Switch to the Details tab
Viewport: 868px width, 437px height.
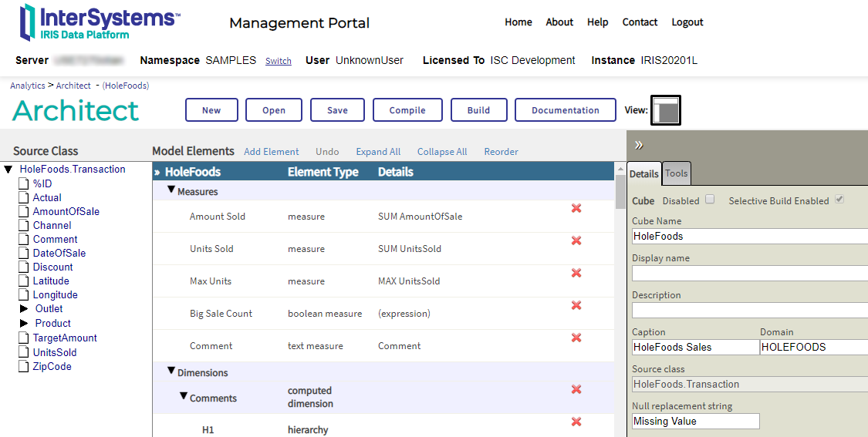coord(643,173)
